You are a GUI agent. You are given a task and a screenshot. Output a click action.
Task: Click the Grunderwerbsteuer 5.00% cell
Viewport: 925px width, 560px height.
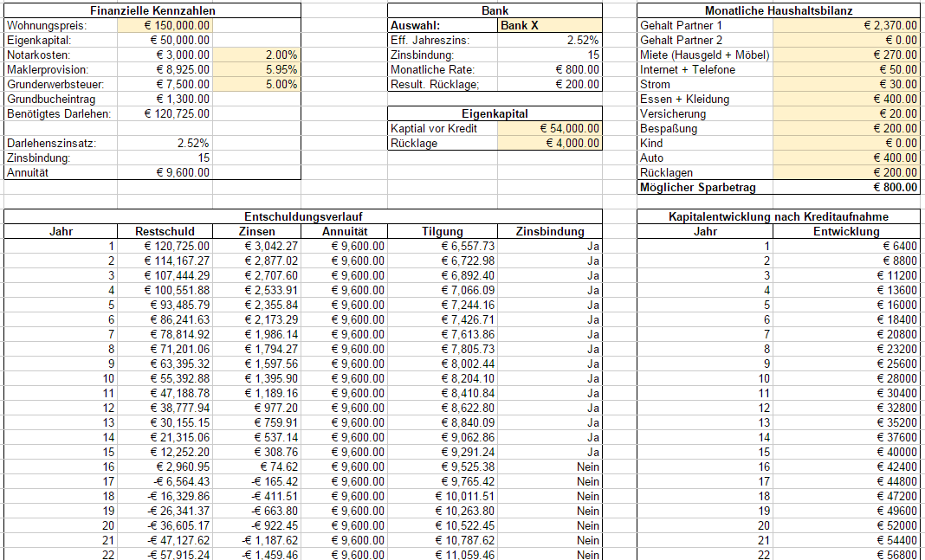[256, 85]
